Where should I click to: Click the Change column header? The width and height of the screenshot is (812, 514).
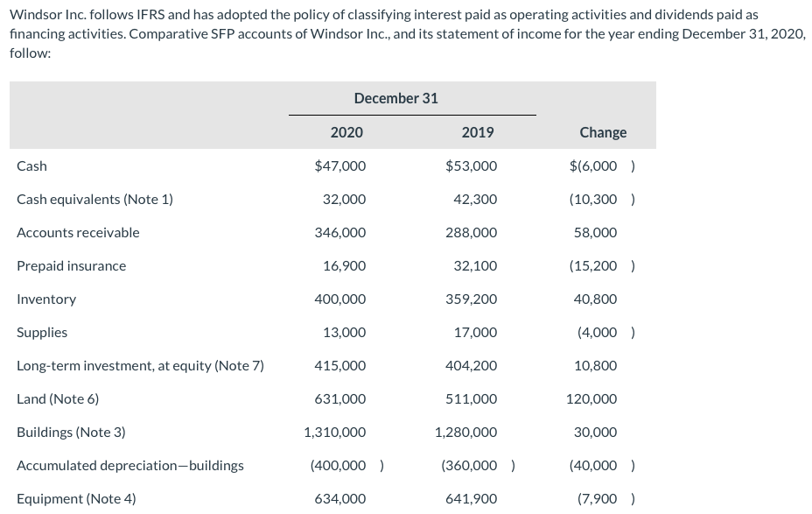coord(603,132)
